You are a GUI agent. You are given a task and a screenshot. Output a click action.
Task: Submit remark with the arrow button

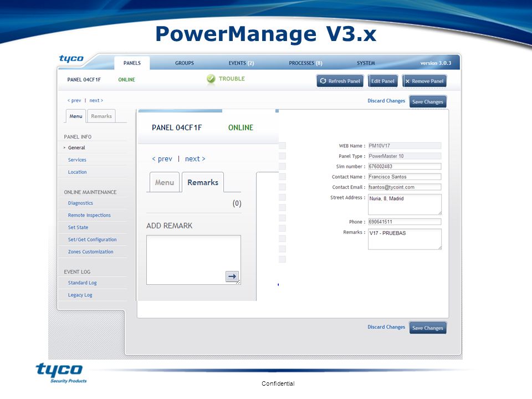232,276
